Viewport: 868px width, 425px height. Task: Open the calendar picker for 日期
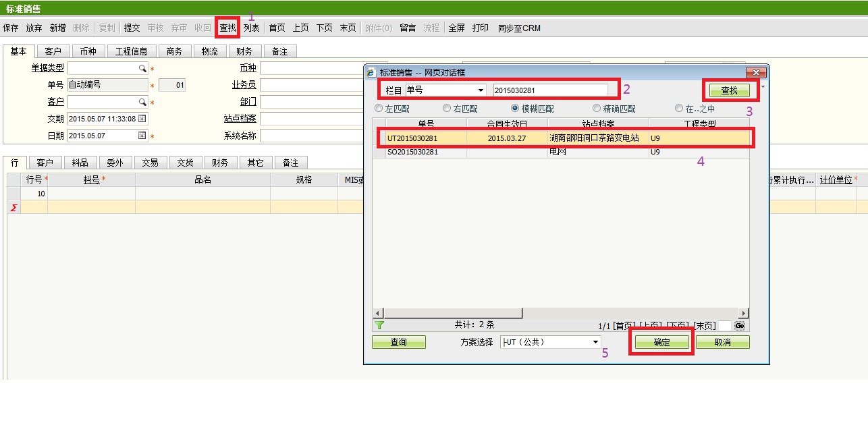(142, 136)
